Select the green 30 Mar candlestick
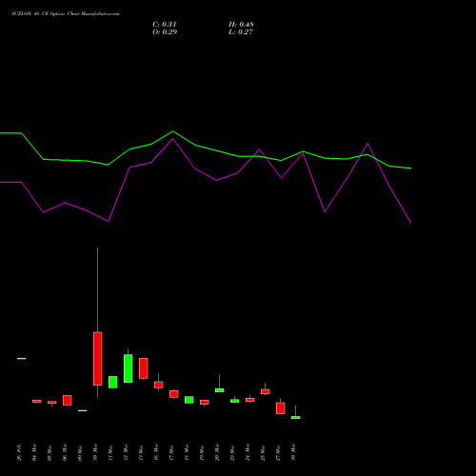476x476 pixels. click(296, 417)
